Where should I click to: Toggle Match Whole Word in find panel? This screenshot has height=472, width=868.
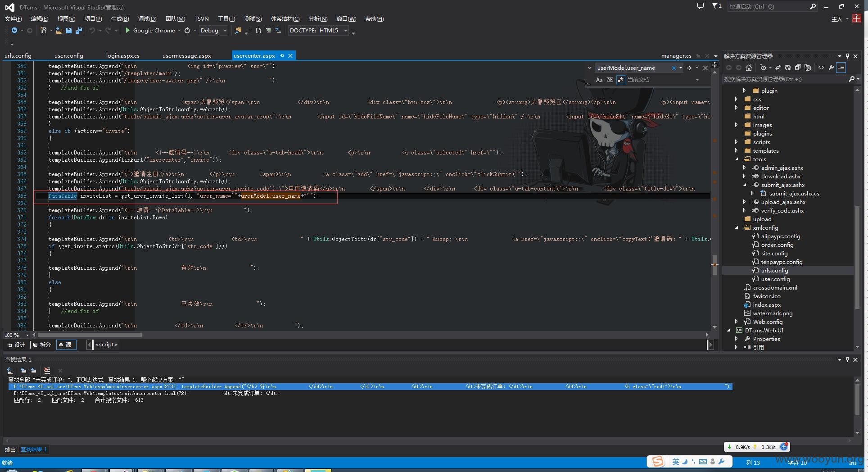[610, 80]
